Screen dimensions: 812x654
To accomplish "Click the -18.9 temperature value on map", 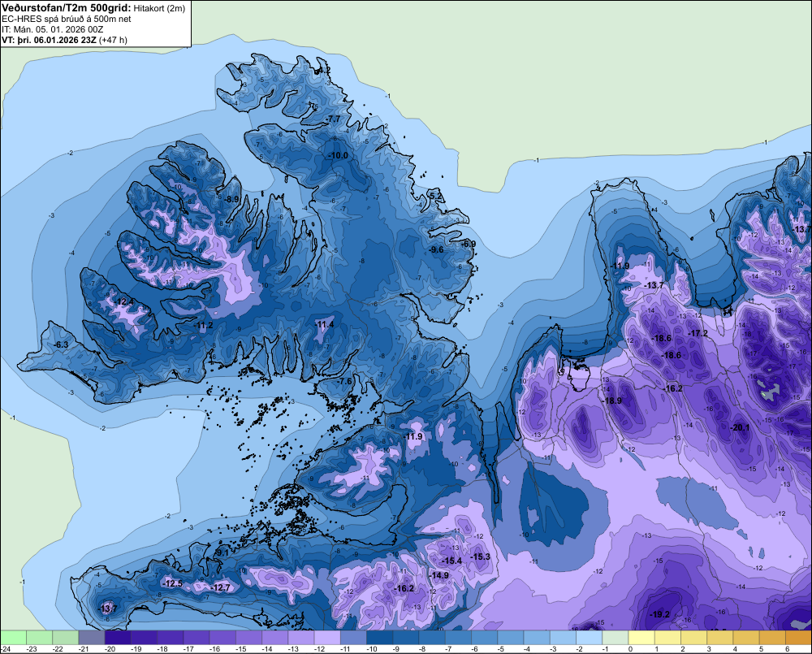I will pos(611,401).
